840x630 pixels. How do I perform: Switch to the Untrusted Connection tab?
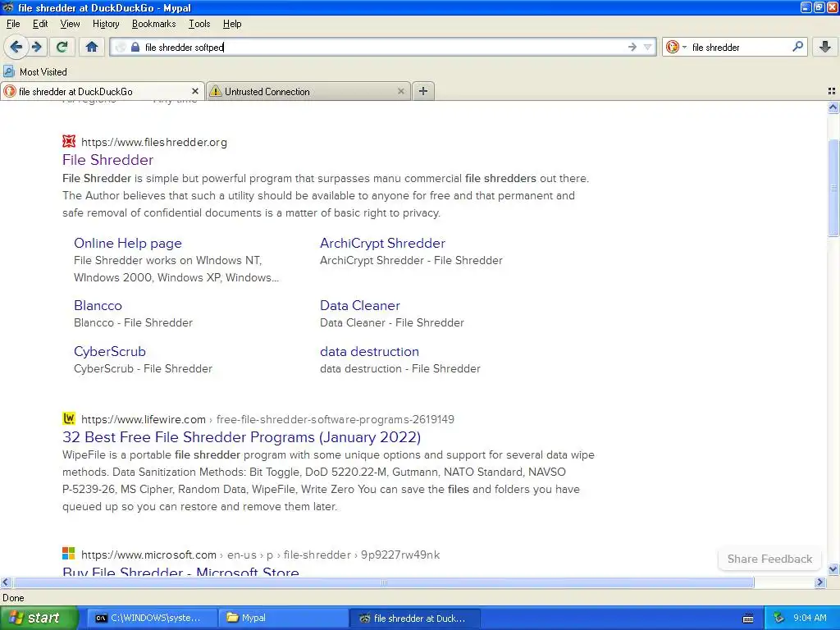click(308, 92)
